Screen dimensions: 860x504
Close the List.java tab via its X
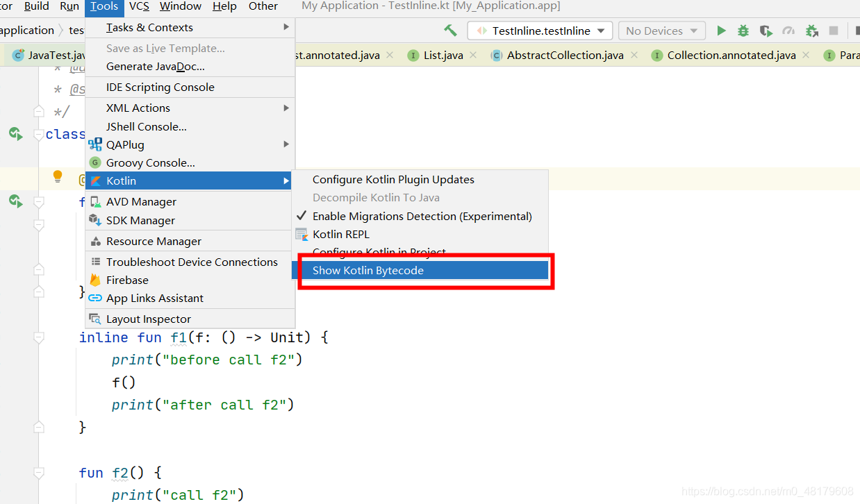click(474, 55)
